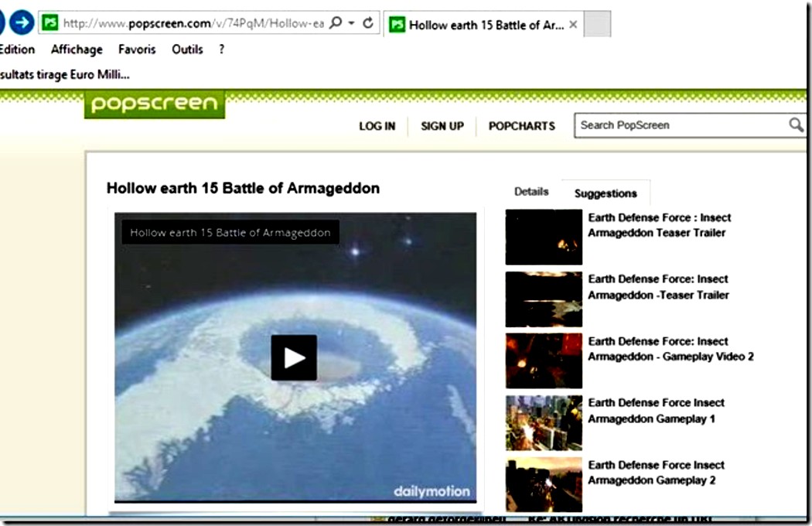Click the page refresh icon
Image resolution: width=812 pixels, height=526 pixels.
[x=368, y=23]
